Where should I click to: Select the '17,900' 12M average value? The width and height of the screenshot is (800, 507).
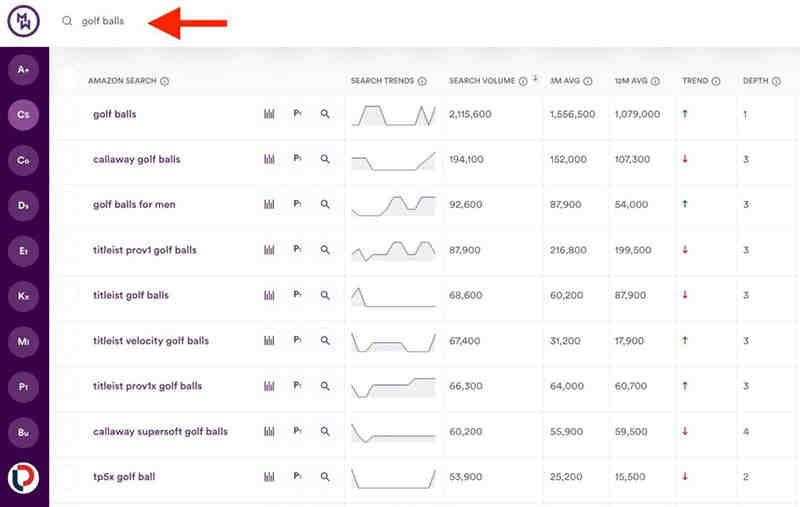tap(629, 341)
